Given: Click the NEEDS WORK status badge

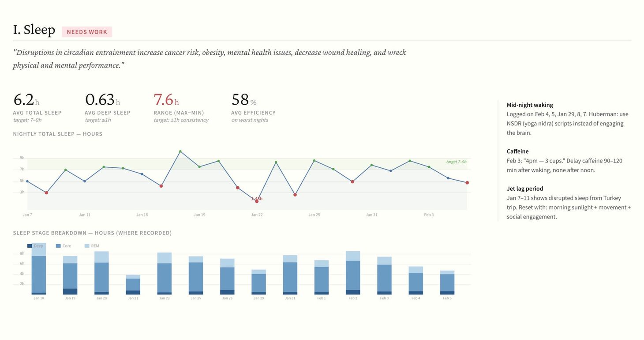Looking at the screenshot, I should [x=87, y=32].
